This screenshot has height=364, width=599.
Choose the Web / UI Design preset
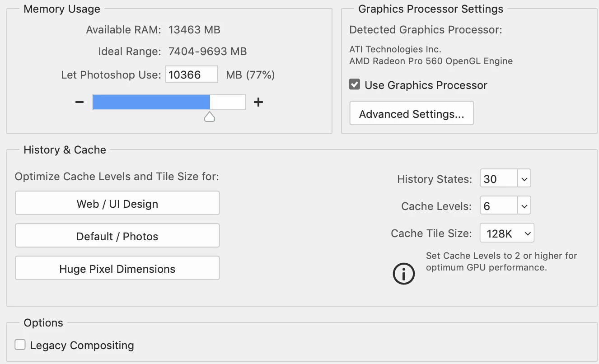click(117, 204)
